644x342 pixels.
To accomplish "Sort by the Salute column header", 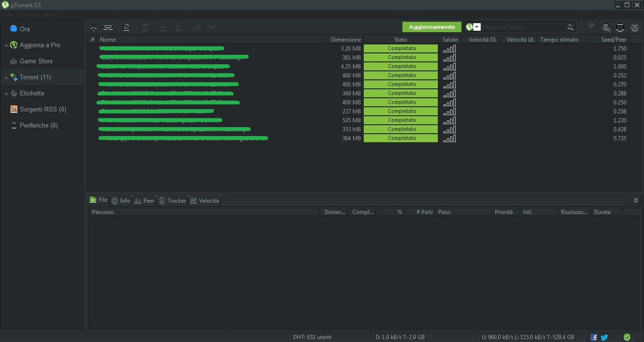I will (x=450, y=39).
